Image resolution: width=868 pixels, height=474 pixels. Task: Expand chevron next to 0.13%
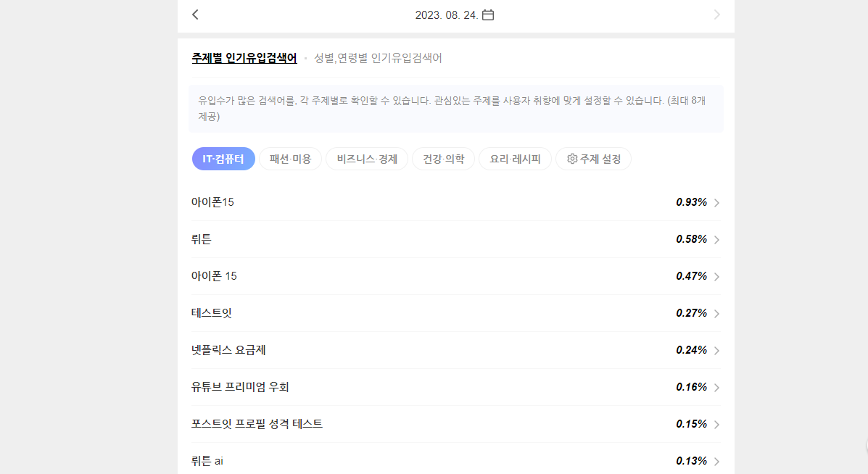point(717,462)
